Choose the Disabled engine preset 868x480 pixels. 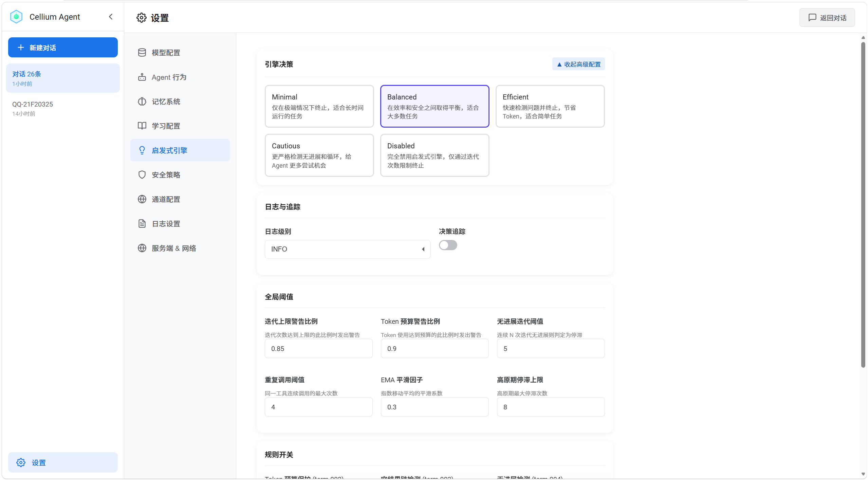(435, 155)
